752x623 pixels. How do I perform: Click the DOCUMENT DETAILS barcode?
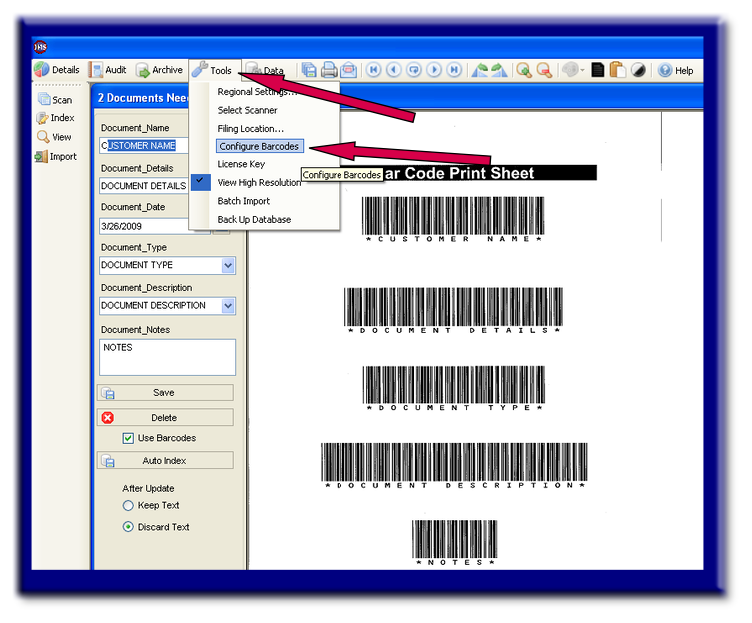pos(453,310)
